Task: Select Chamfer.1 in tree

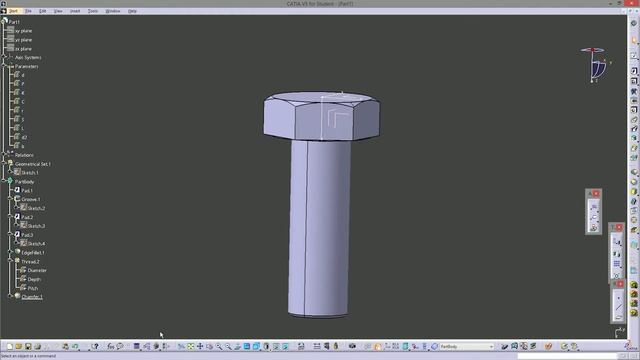Action: pyautogui.click(x=32, y=297)
